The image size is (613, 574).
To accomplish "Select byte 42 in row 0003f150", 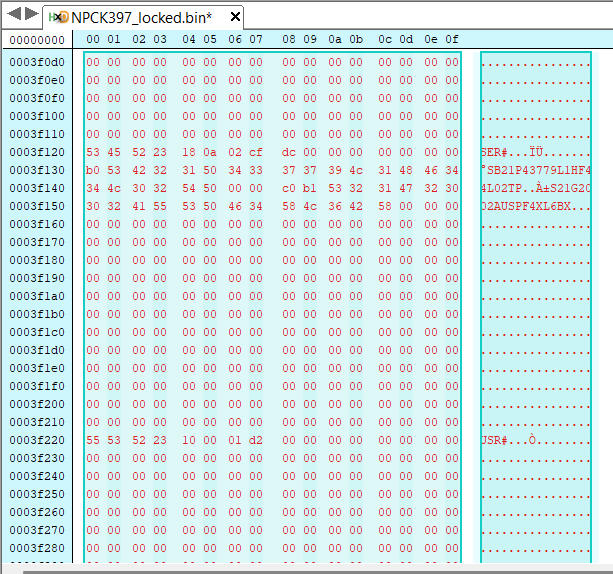I will (x=356, y=206).
